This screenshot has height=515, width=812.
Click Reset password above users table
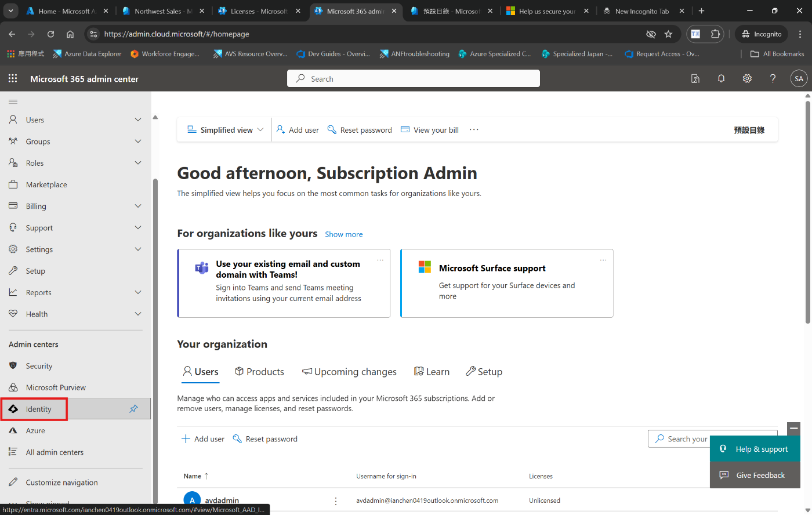[x=265, y=439]
